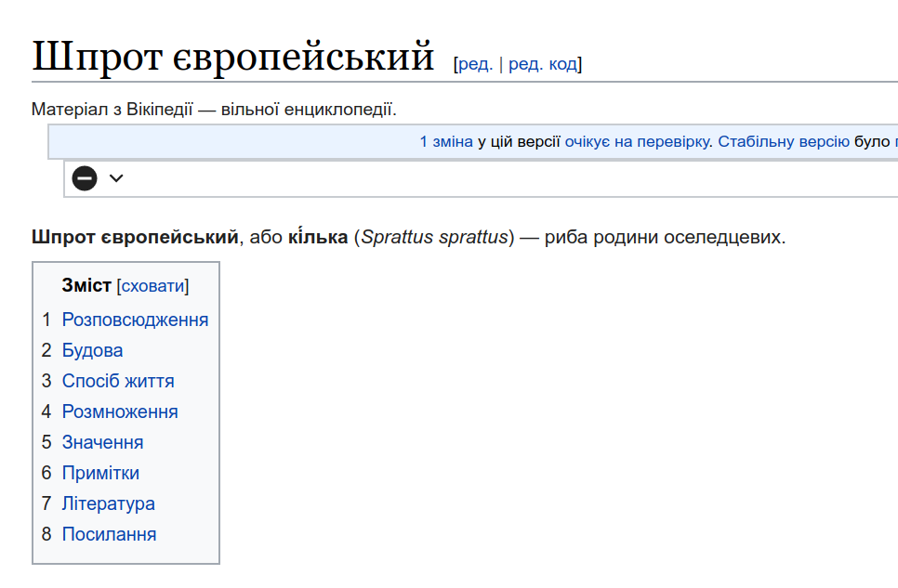Image resolution: width=898 pixels, height=588 pixels.
Task: Open the "1 зміна" pending change link
Action: tap(446, 141)
